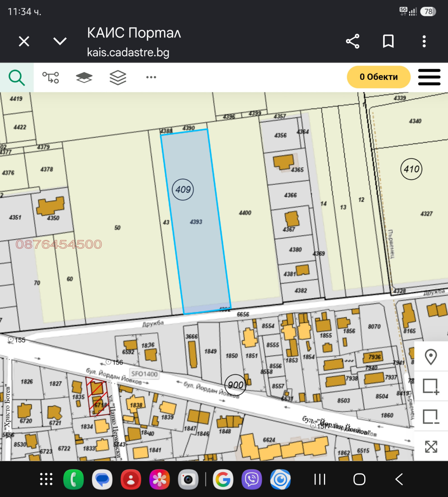Click parcel label 4327
Image resolution: width=448 pixels, height=497 pixels.
(426, 214)
